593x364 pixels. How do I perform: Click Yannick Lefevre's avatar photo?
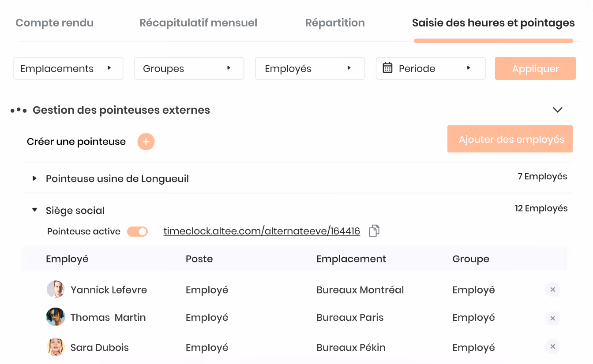[x=56, y=290]
